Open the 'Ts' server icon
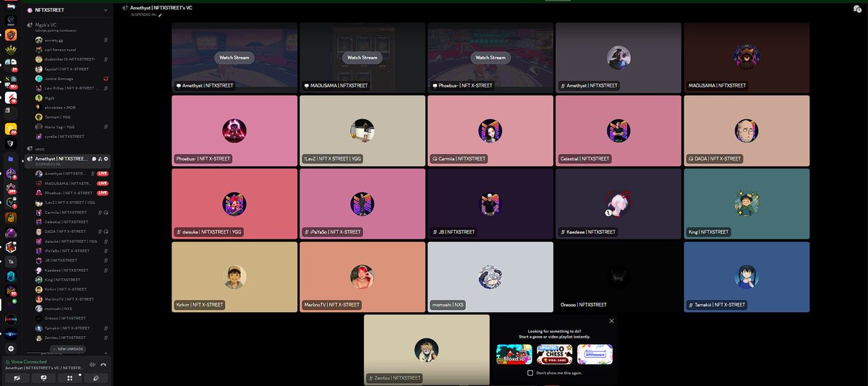868x386 pixels. click(x=11, y=262)
